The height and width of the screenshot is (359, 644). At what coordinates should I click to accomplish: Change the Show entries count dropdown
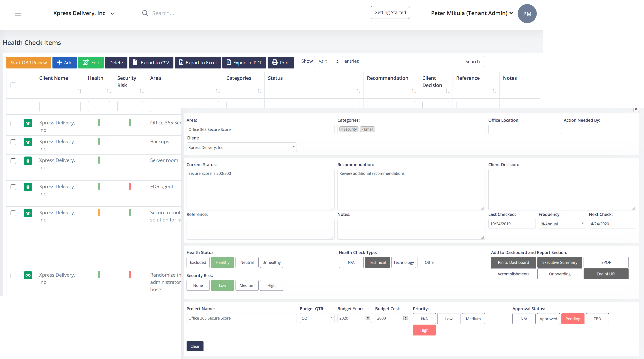click(x=328, y=61)
